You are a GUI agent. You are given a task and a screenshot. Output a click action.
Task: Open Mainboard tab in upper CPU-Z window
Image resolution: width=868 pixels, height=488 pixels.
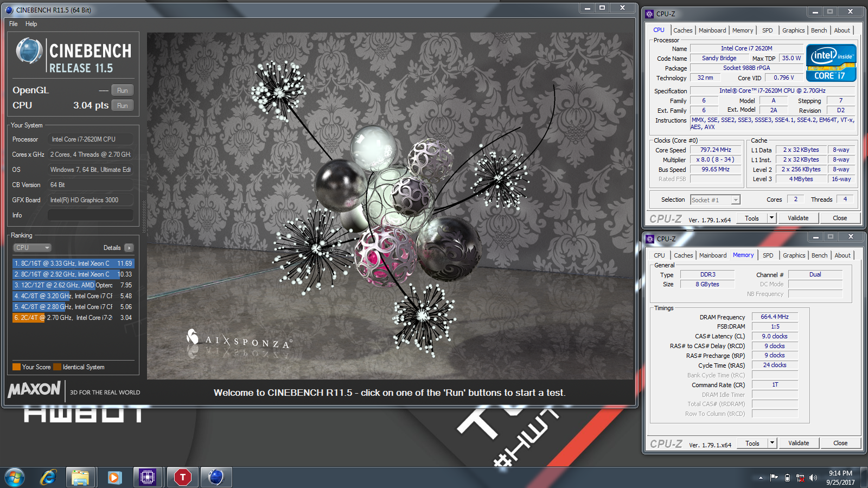(712, 30)
